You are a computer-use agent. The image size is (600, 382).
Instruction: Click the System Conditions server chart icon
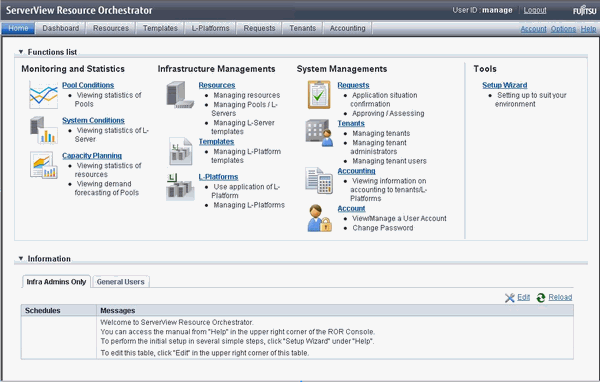[44, 130]
